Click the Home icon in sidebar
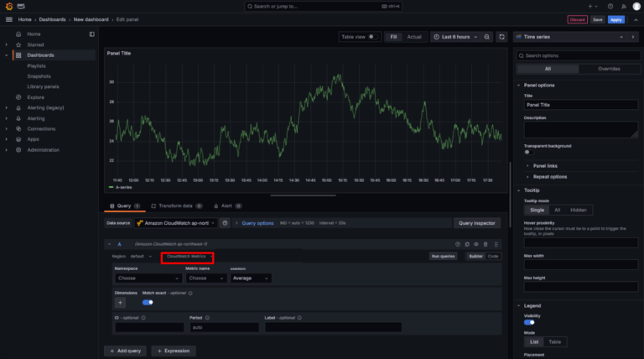 click(18, 34)
